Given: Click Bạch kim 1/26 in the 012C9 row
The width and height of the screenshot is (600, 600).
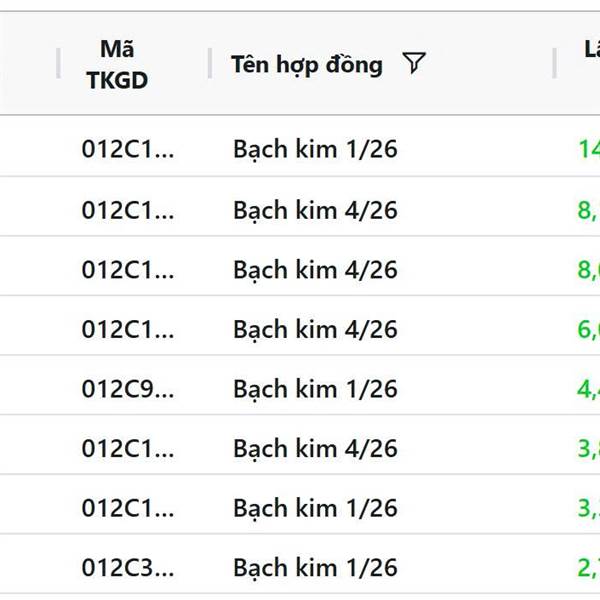Looking at the screenshot, I should pyautogui.click(x=315, y=389).
